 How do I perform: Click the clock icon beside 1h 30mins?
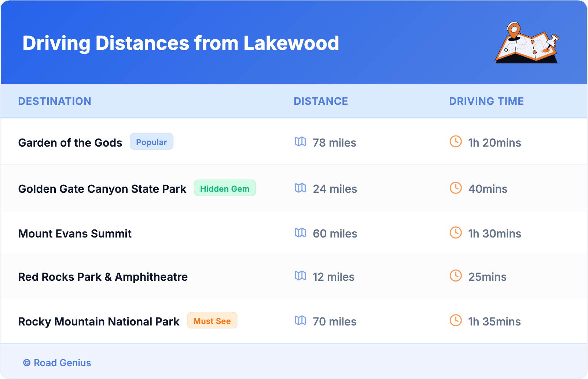pos(456,233)
